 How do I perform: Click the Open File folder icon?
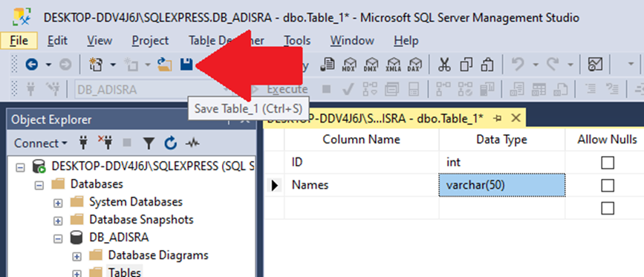(x=165, y=65)
